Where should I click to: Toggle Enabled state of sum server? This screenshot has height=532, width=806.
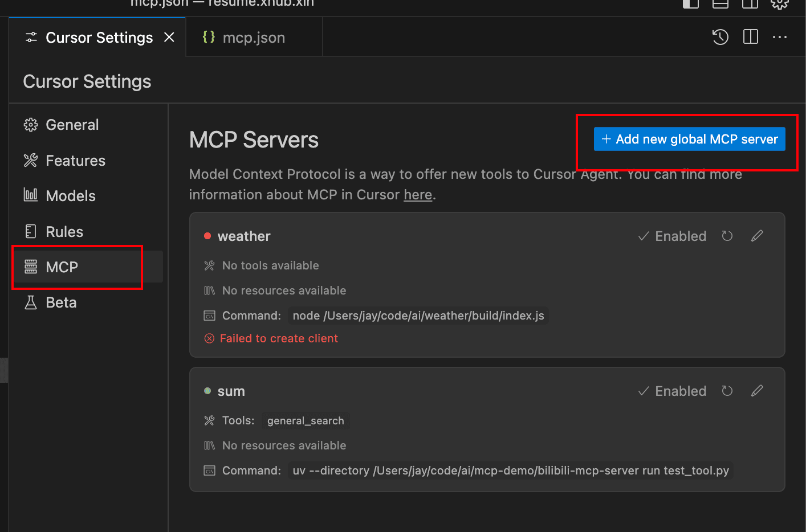[672, 391]
